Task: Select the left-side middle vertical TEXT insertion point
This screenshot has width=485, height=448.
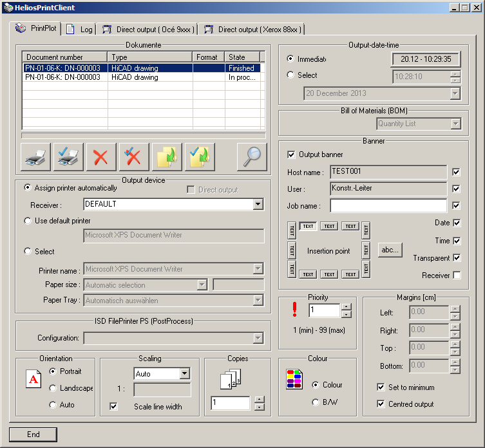Action: (x=292, y=250)
